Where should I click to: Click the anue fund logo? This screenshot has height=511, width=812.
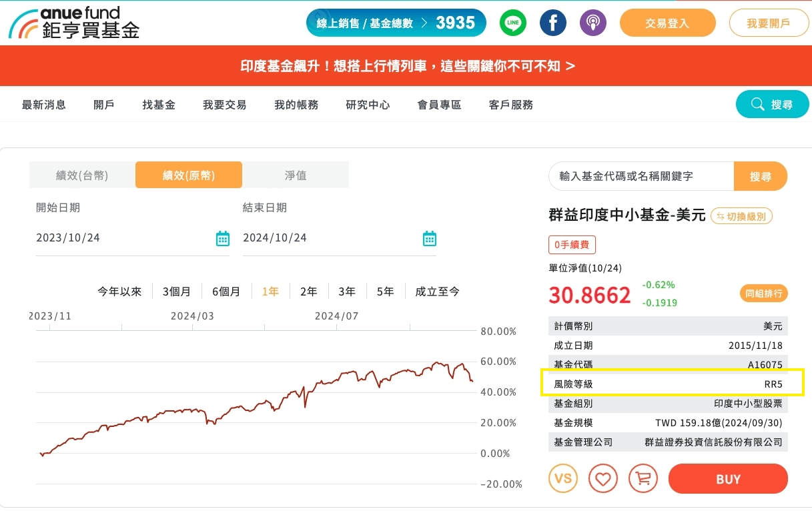(x=73, y=23)
